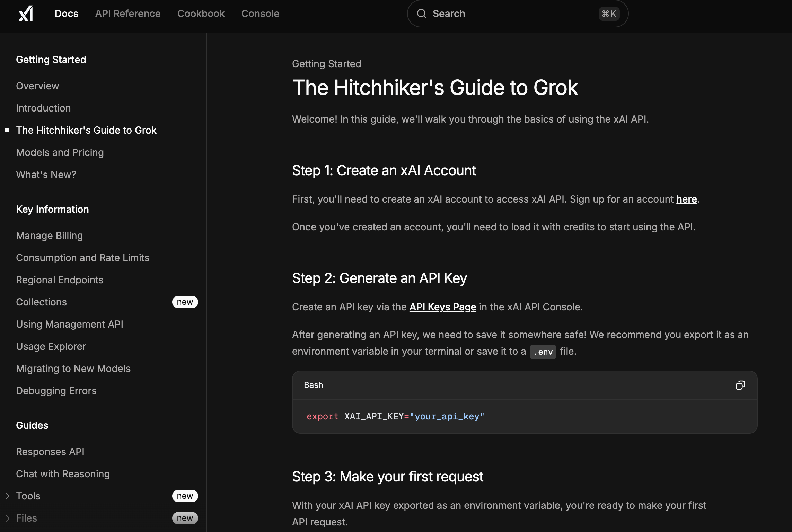This screenshot has width=792, height=532.
Task: Click the new badge beside Collections
Action: click(185, 302)
